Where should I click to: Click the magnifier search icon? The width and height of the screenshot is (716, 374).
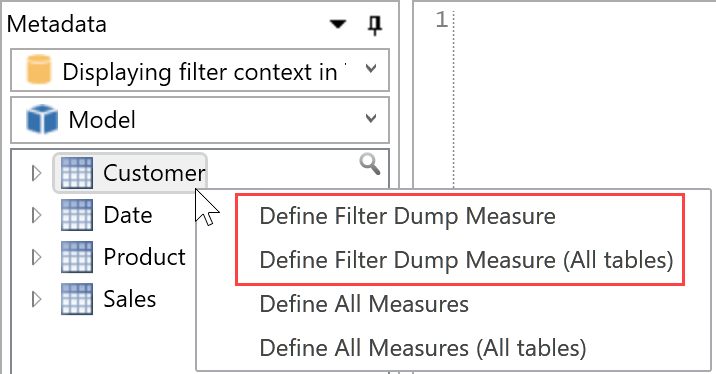pos(369,164)
